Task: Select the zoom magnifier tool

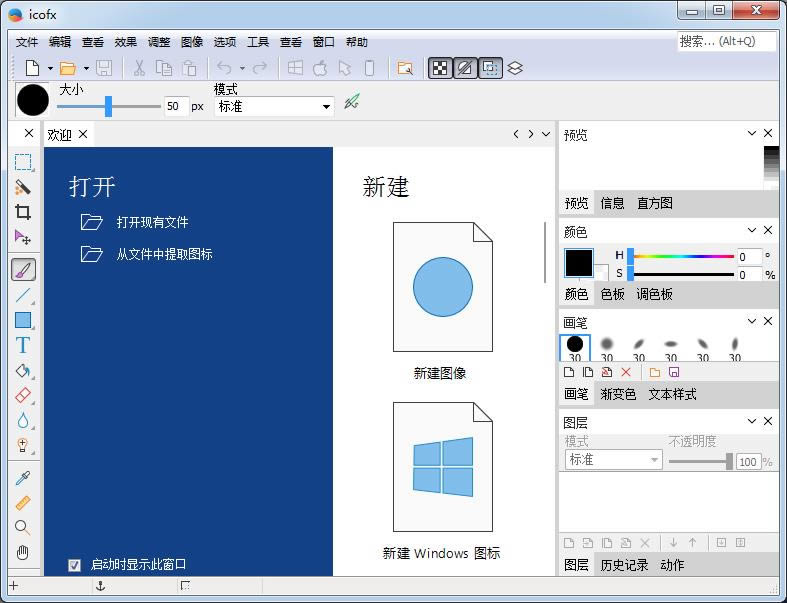Action: click(23, 527)
